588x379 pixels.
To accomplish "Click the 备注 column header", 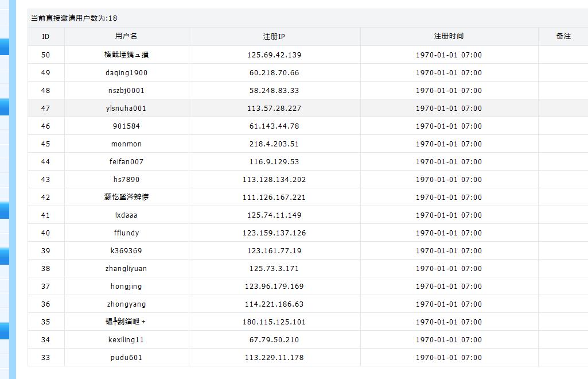I will point(563,36).
